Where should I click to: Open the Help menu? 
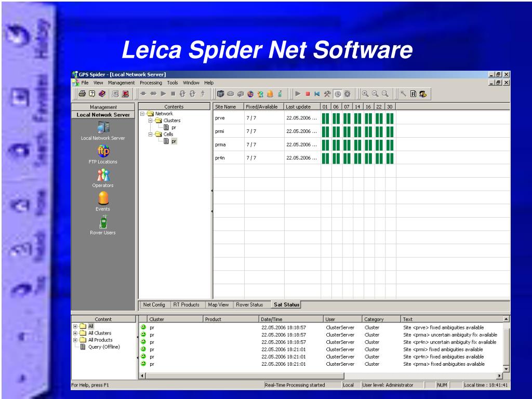[x=209, y=83]
